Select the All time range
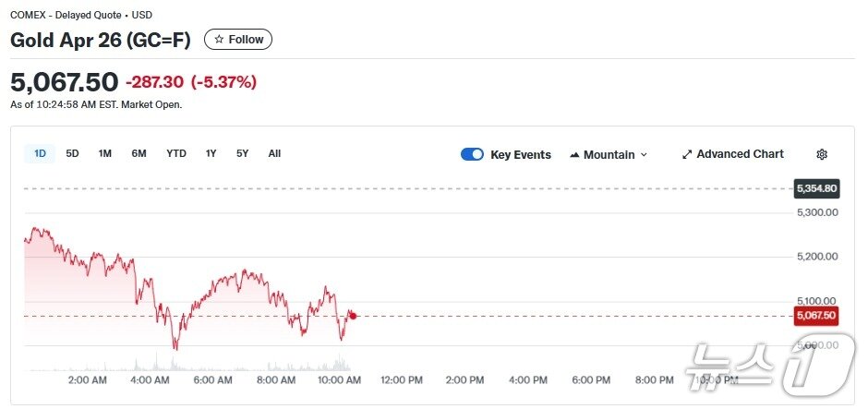 coord(274,153)
